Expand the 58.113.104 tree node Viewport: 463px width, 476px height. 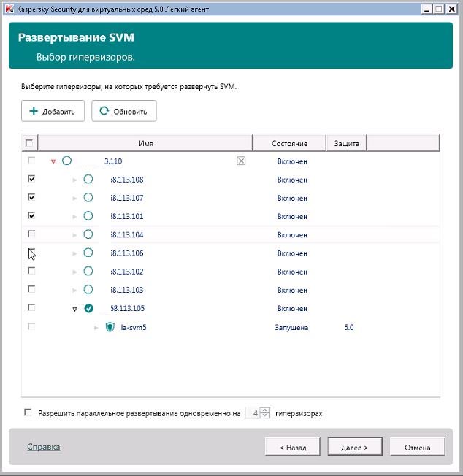[x=74, y=235]
